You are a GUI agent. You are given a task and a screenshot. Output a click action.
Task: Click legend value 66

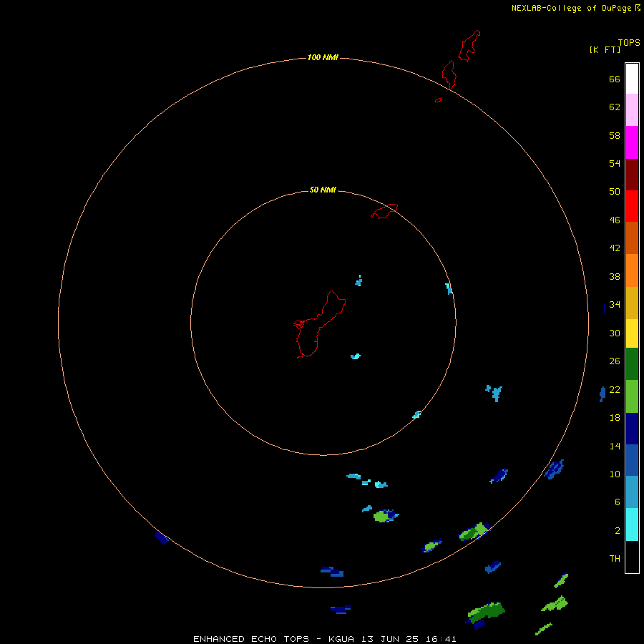pos(615,79)
